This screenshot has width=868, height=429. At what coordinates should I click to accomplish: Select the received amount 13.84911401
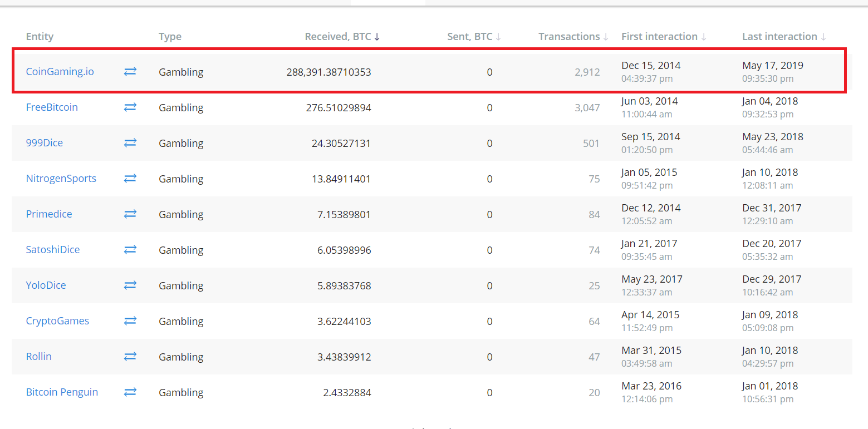tap(341, 179)
